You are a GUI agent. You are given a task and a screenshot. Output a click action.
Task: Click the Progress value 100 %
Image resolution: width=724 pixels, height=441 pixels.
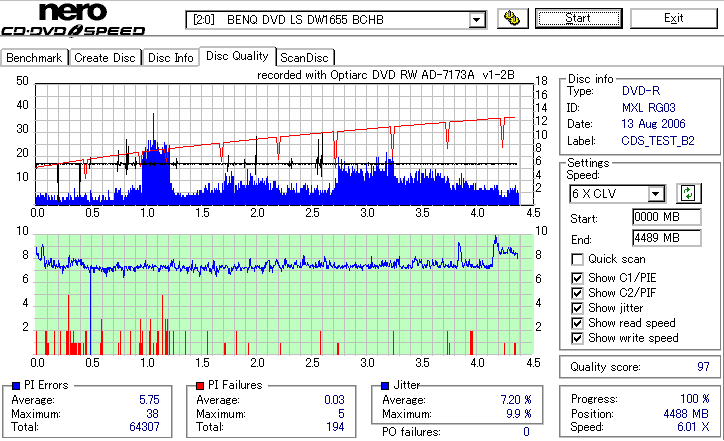click(x=694, y=399)
